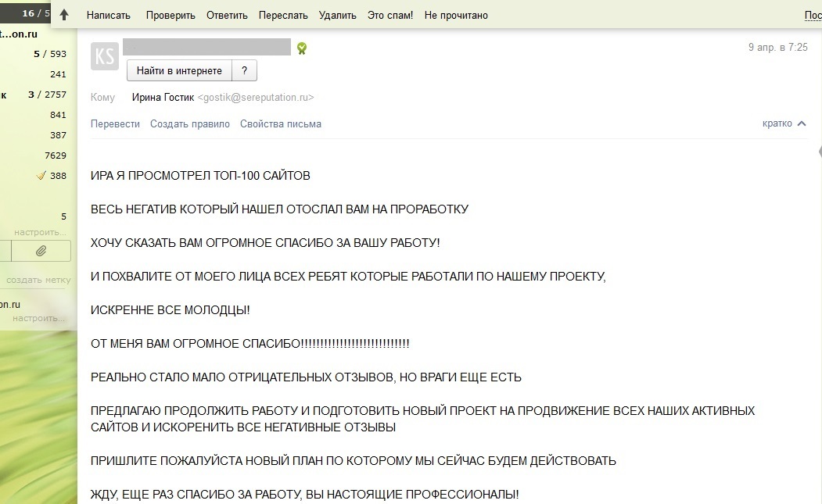Mark the email as unread (Не прочитано)
This screenshot has height=504, width=822.
point(456,15)
